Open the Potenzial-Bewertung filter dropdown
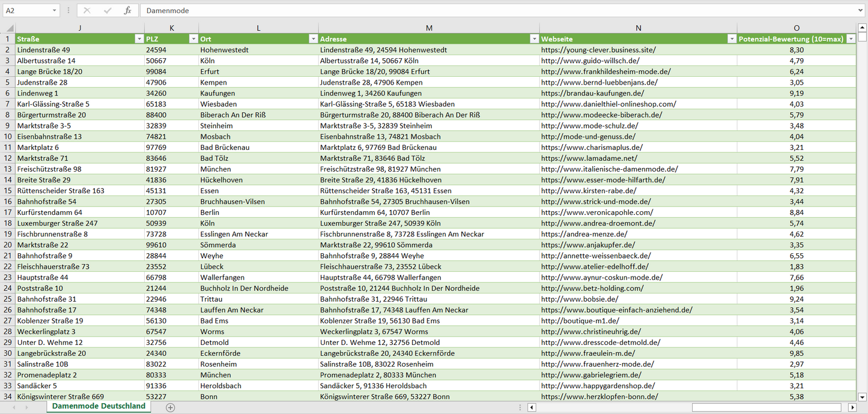Image resolution: width=868 pixels, height=414 pixels. [851, 39]
